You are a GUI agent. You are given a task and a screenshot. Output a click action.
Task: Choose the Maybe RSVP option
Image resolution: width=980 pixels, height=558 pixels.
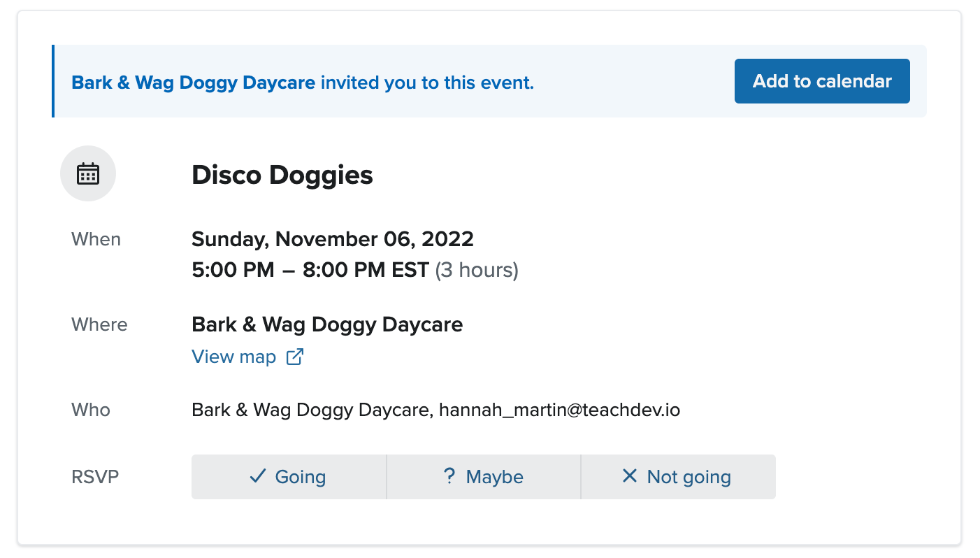click(x=484, y=477)
